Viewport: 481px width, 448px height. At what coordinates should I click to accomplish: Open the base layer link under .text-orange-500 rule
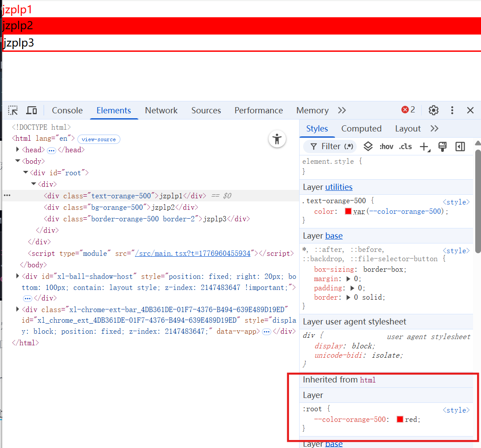(334, 236)
